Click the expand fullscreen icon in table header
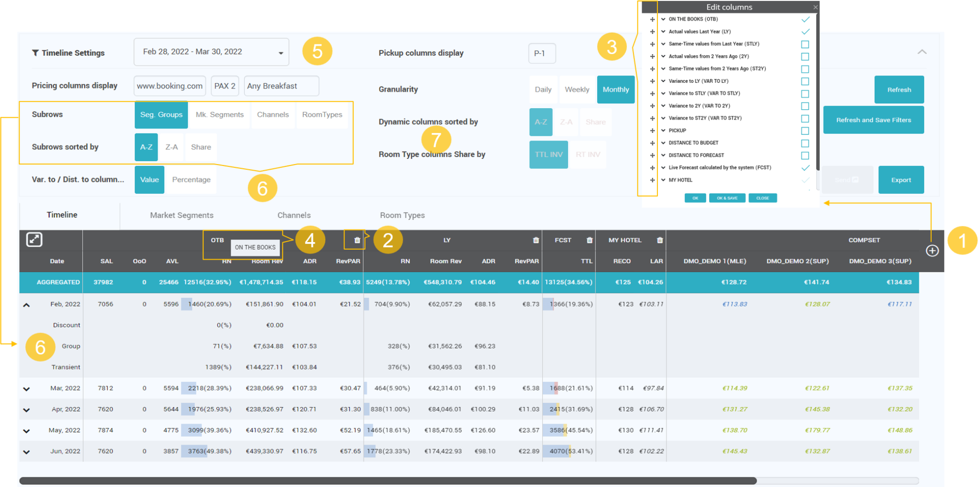 click(34, 240)
